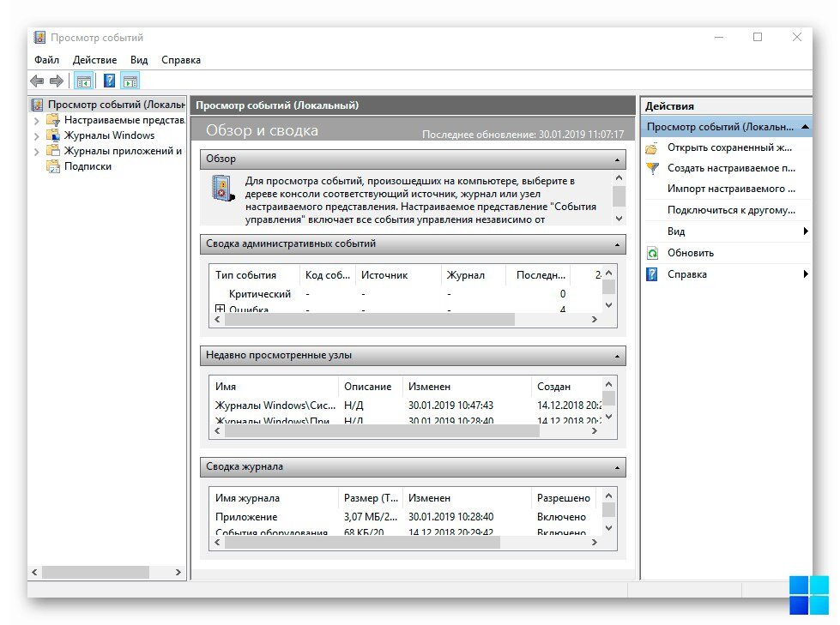Collapse the Сводка журнала section
Image resolution: width=840 pixels, height=625 pixels.
click(x=617, y=467)
